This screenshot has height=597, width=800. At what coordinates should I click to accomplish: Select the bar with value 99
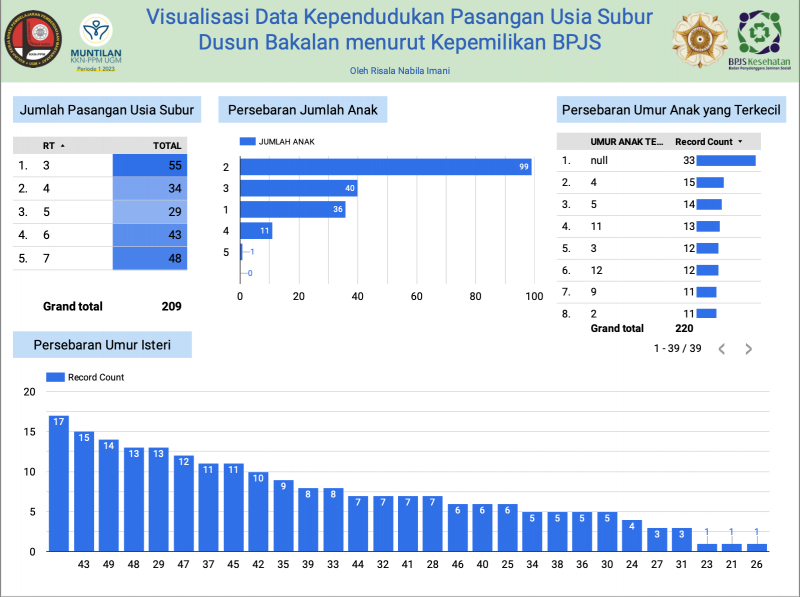(386, 166)
